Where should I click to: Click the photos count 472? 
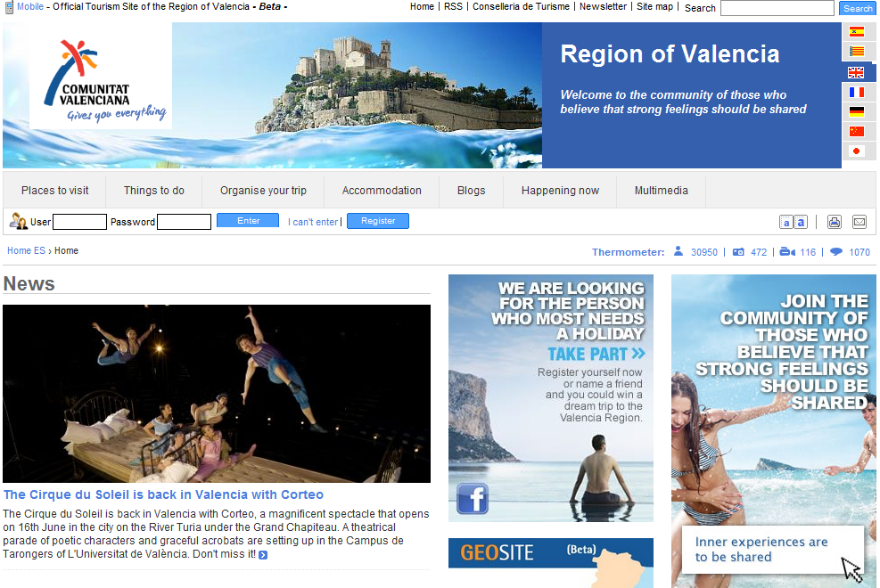pos(759,252)
